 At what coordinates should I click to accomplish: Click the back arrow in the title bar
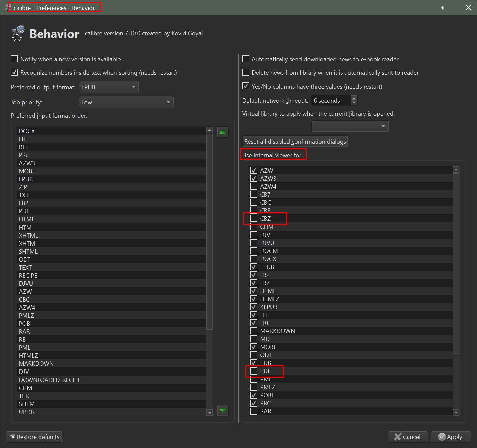442,8
